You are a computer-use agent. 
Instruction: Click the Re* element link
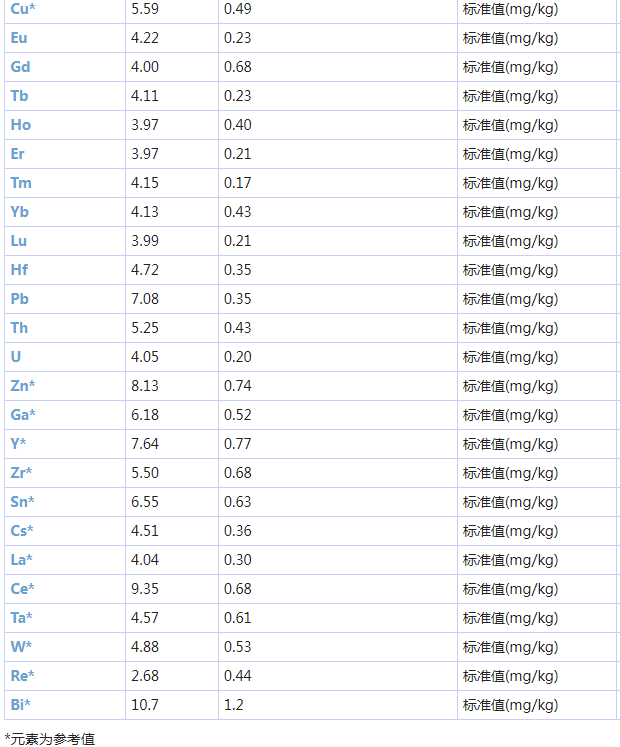(22, 676)
